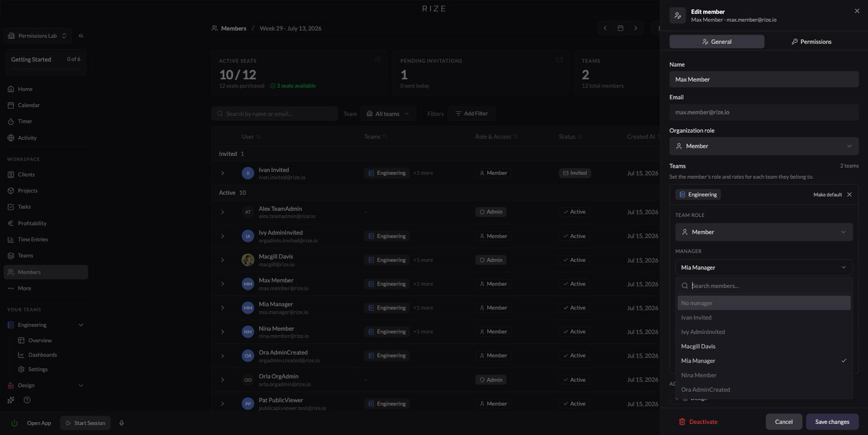Choose Ivy AdminInvited as manager
Viewport: 868px width, 435px height.
[x=764, y=332]
